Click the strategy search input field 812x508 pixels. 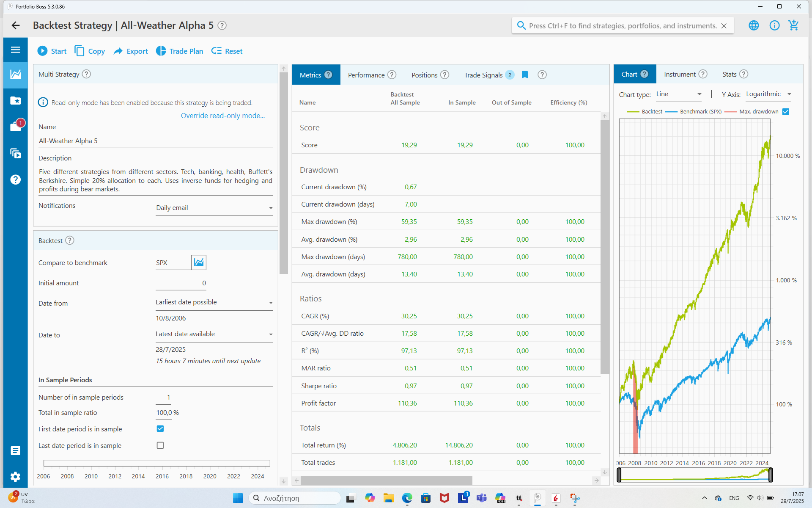coord(622,26)
